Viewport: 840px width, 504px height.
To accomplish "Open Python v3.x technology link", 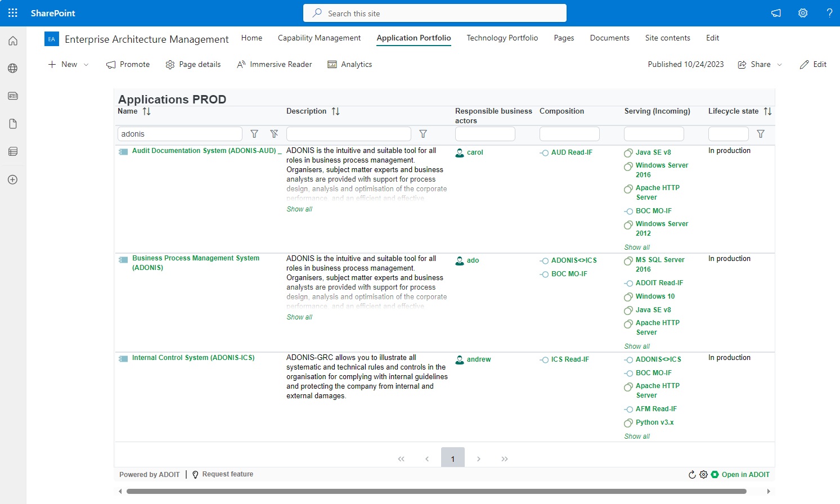I will point(654,422).
